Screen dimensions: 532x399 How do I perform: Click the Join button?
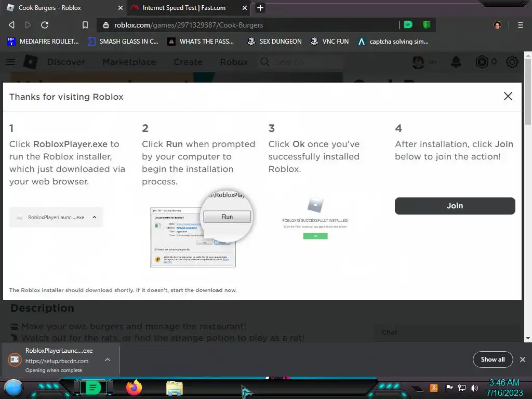pos(455,206)
